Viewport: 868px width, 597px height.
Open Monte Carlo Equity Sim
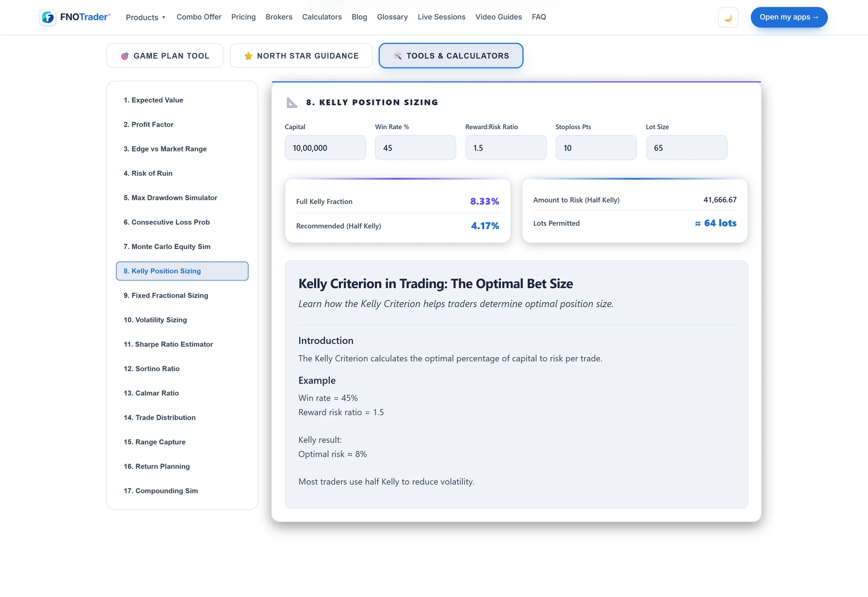pos(182,246)
